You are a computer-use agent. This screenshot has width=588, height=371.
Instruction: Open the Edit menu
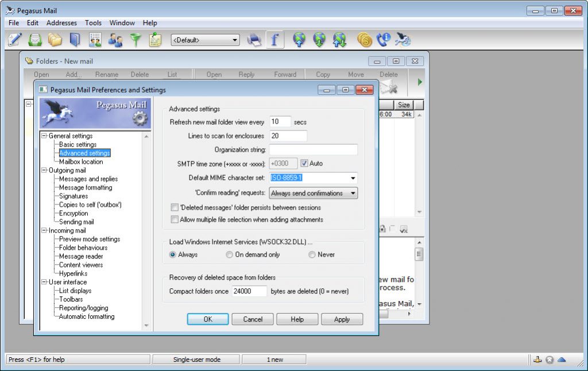pos(33,23)
